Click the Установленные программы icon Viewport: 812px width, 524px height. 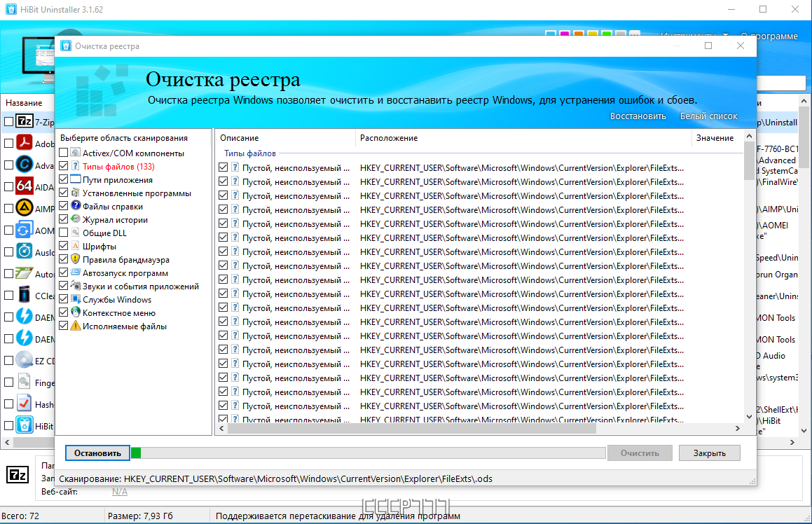(76, 193)
